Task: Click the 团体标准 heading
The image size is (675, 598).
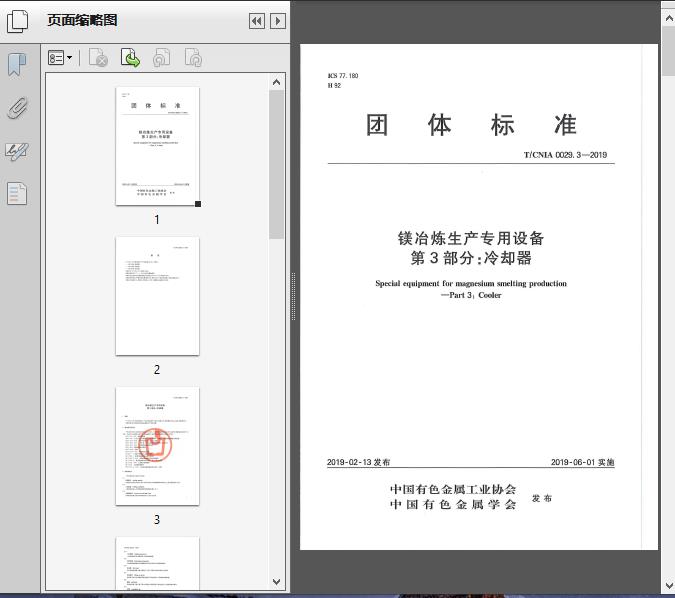Action: (471, 125)
